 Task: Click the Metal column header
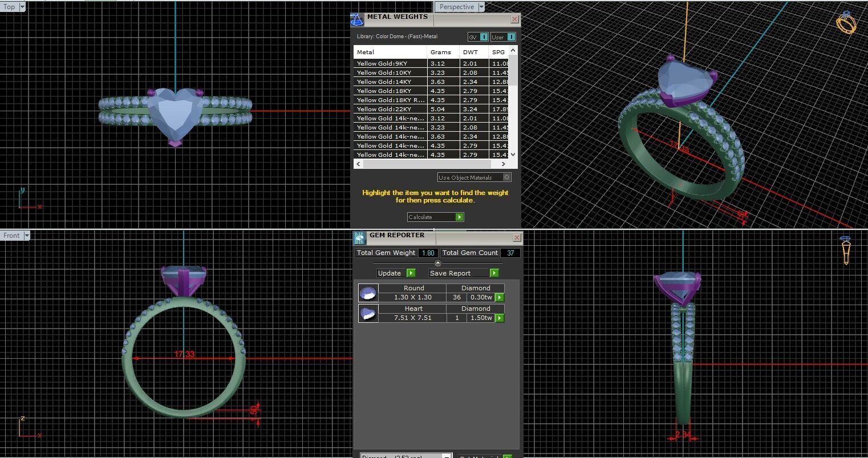(390, 52)
